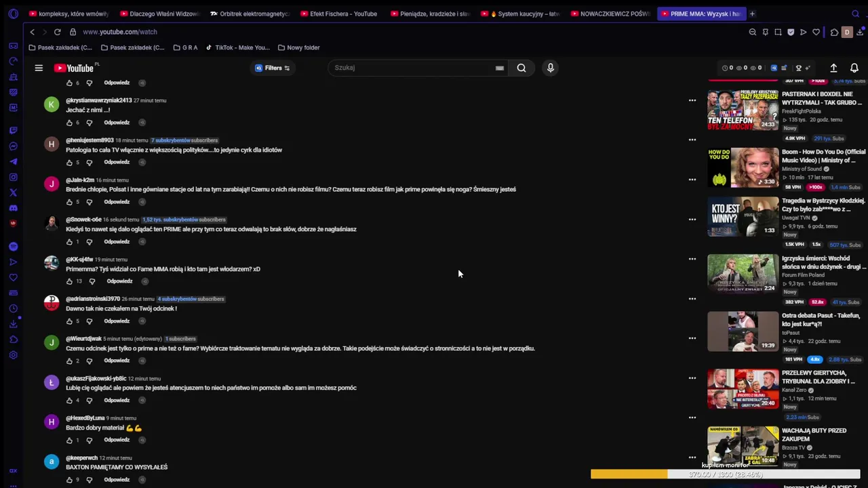Open Filters dropdown next to search
The image size is (868, 488).
tap(273, 68)
